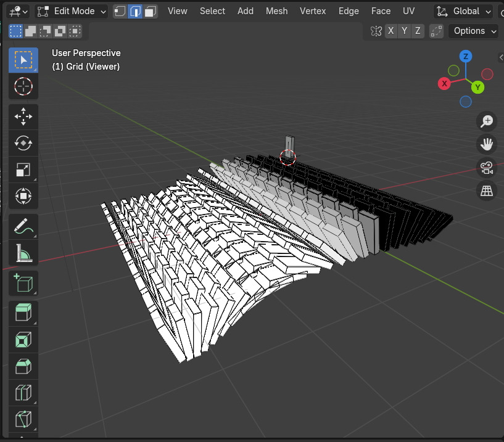
Task: Click the 'User Perspective' viewport text
Action: tap(86, 53)
